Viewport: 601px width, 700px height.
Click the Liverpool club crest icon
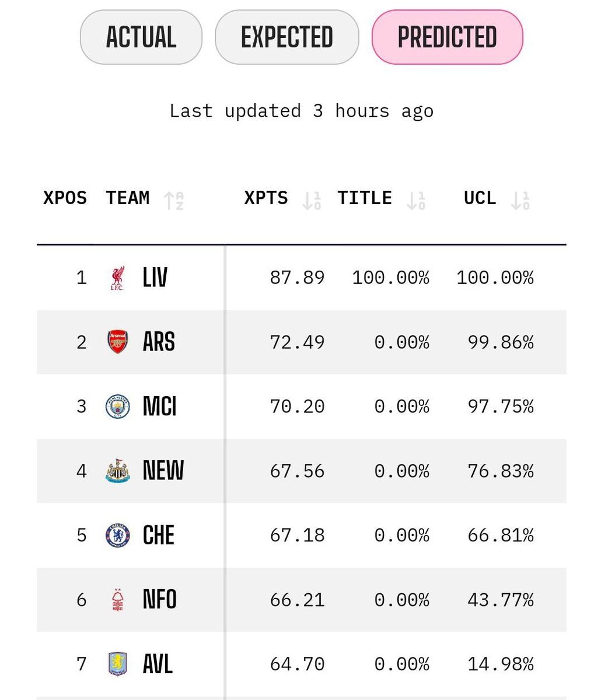click(x=117, y=278)
